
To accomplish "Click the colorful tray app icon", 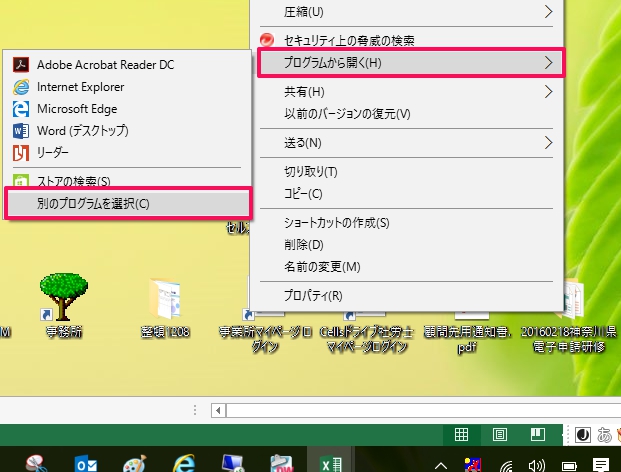I will click(473, 465).
